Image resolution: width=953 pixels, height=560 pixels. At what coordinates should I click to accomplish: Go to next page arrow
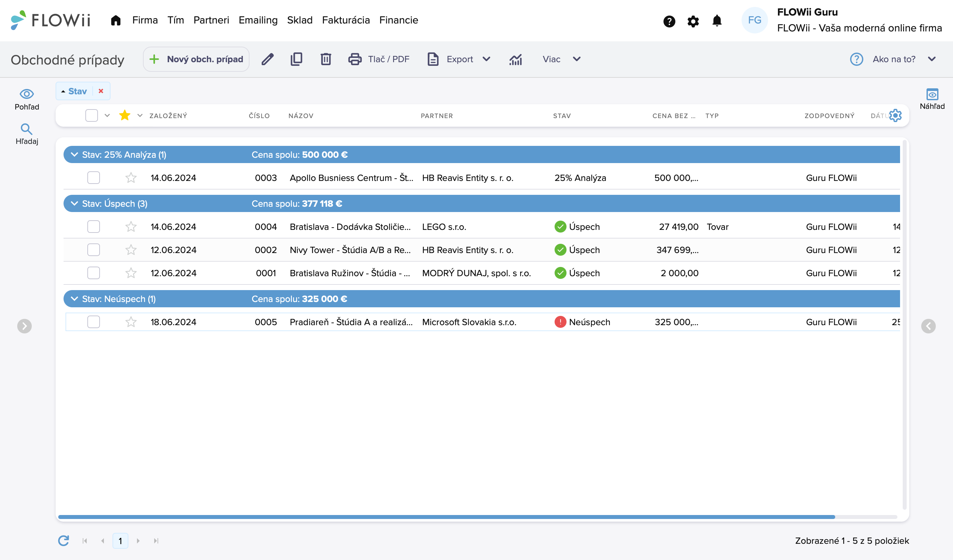tap(138, 541)
